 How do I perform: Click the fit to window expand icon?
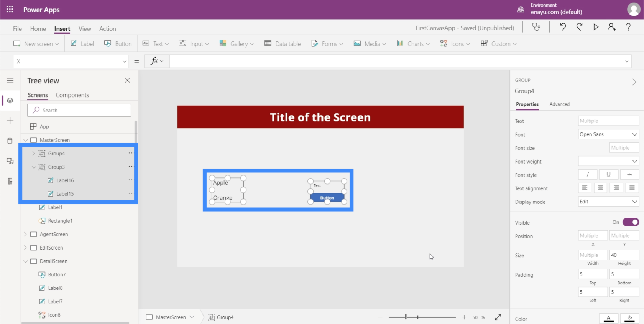(498, 317)
